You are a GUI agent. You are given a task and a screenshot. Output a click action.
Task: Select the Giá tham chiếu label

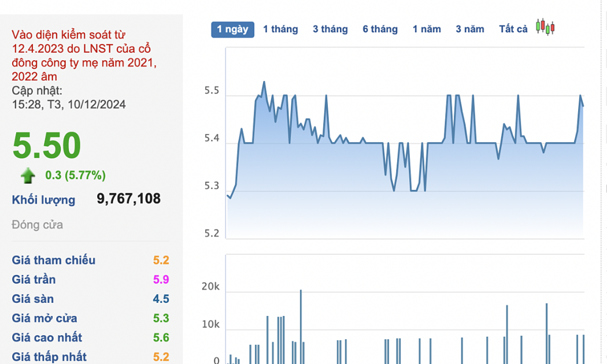click(54, 260)
